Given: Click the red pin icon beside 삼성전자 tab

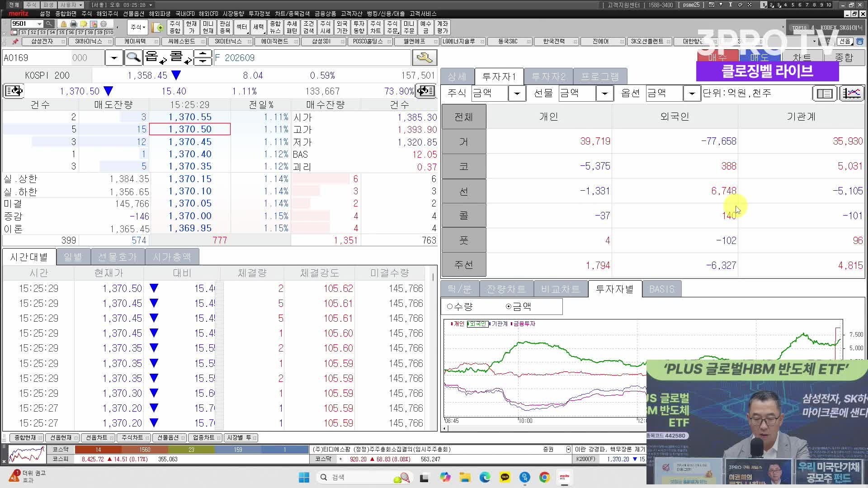Looking at the screenshot, I should (x=15, y=41).
